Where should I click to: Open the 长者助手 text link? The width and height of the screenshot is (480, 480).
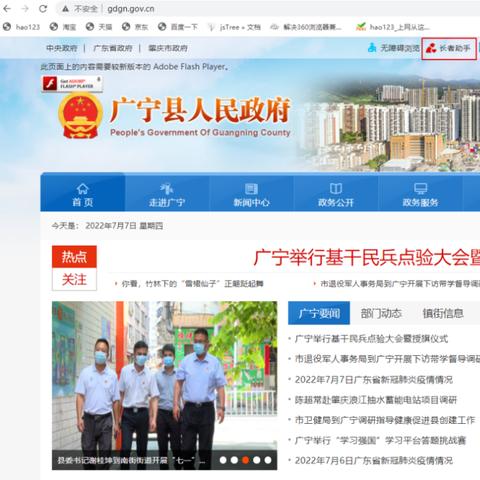455,48
